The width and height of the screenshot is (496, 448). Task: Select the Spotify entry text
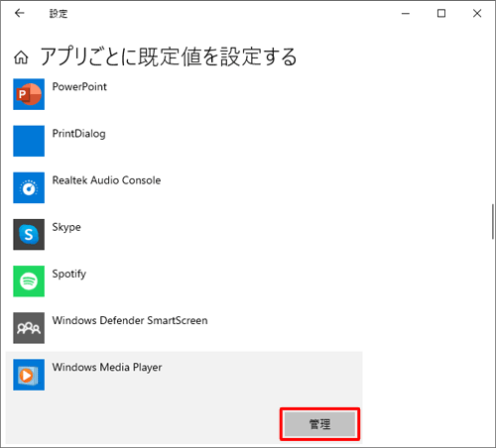click(x=69, y=275)
